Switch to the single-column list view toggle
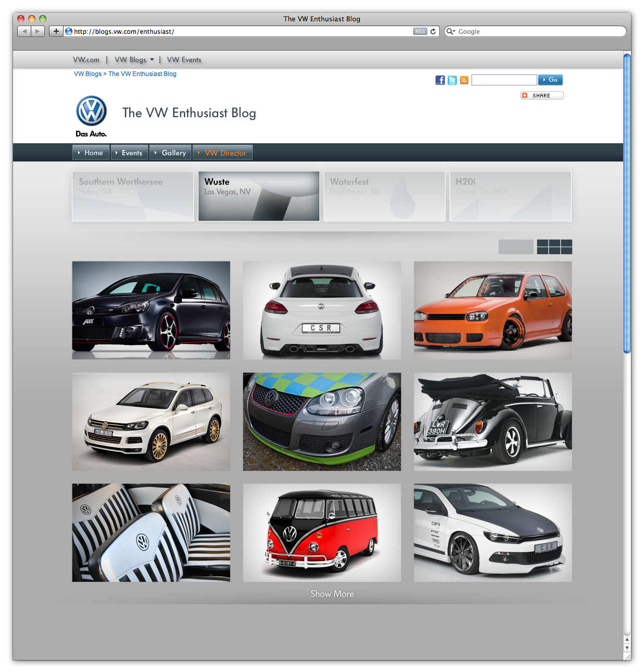 [x=516, y=247]
